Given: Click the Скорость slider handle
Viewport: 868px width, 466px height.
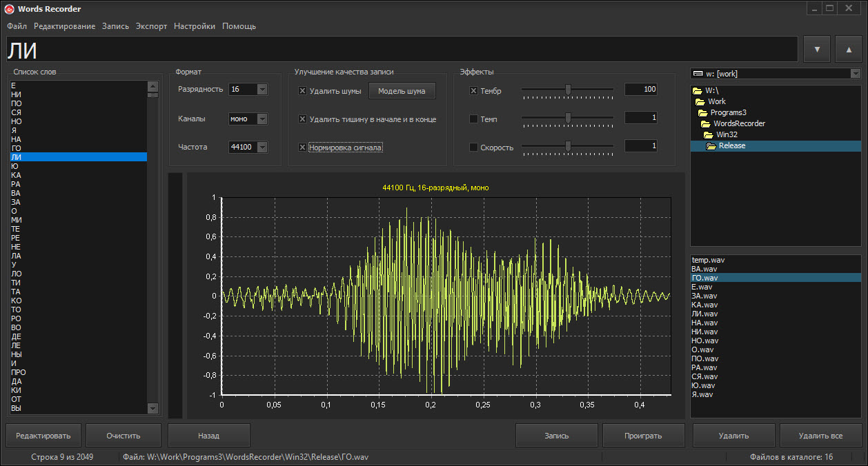Looking at the screenshot, I should click(x=568, y=146).
